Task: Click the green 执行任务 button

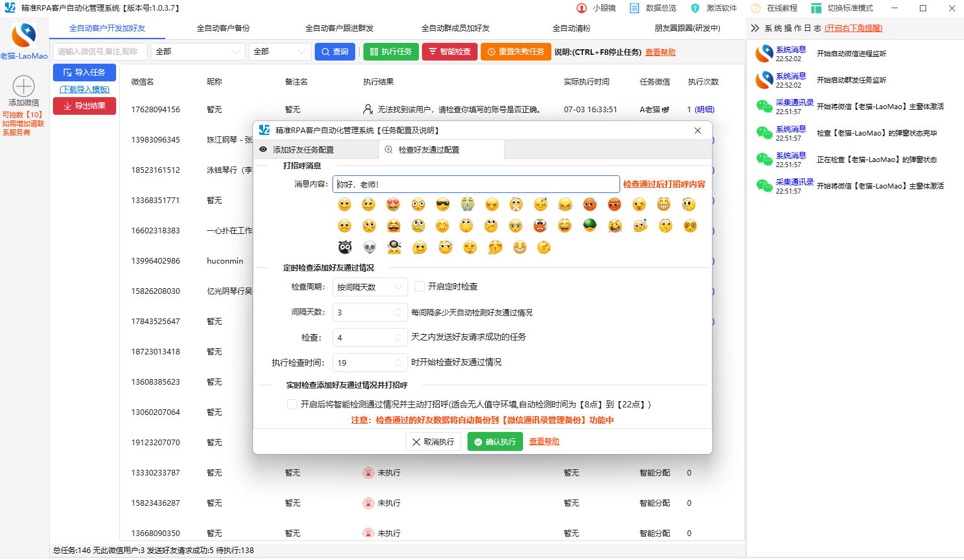Action: (x=391, y=52)
